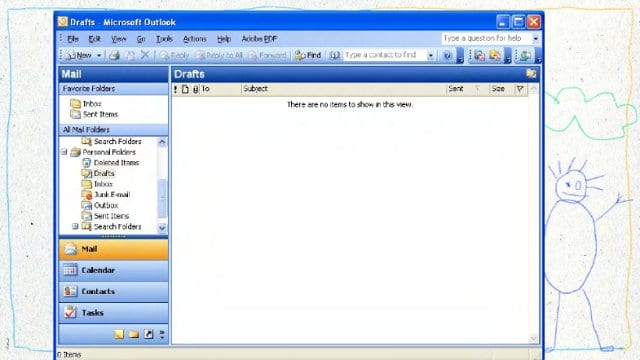Viewport: 640px width, 360px height.
Task: Open the Shortcuts icon in bottom pane
Action: click(x=149, y=334)
